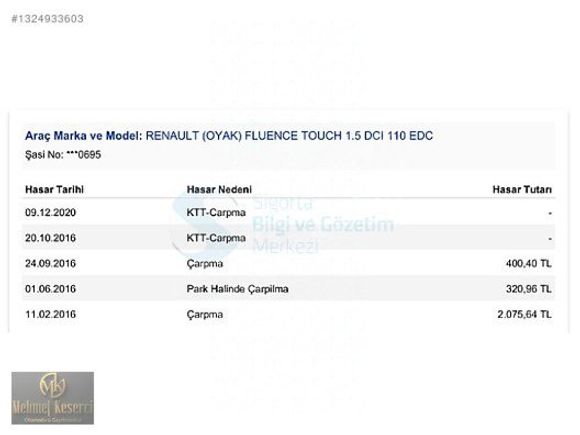This screenshot has width=580, height=435.
Task: Click the Mehmet Keserci logo thumbnail
Action: pos(53,398)
